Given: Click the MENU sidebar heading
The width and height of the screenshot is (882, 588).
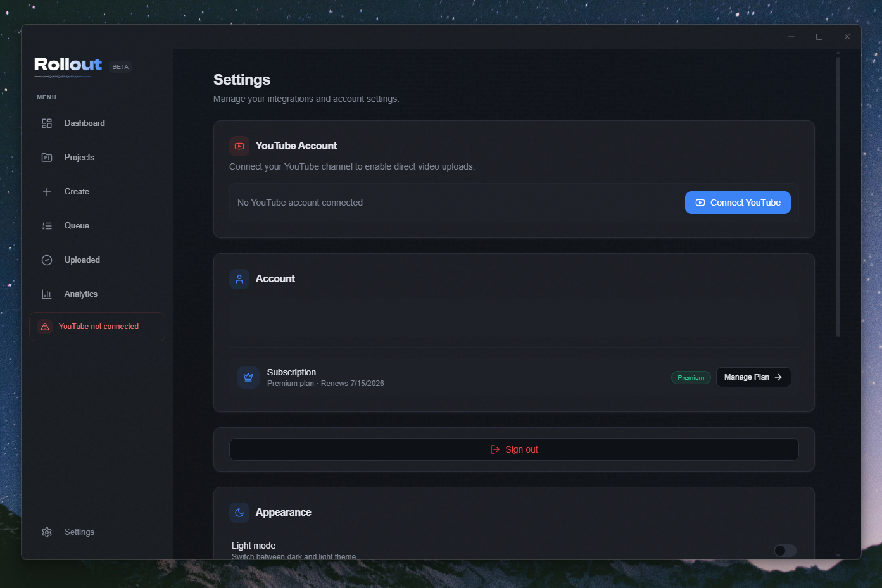Looking at the screenshot, I should [x=46, y=97].
